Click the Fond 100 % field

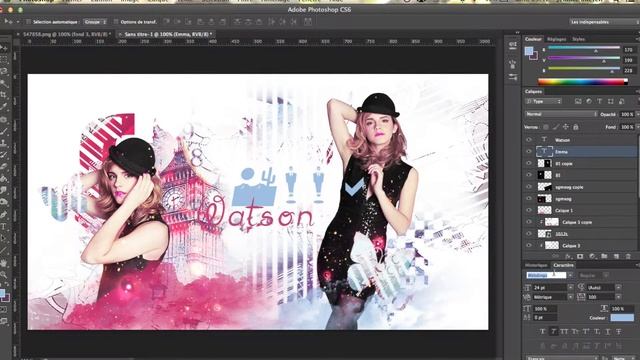[627, 127]
